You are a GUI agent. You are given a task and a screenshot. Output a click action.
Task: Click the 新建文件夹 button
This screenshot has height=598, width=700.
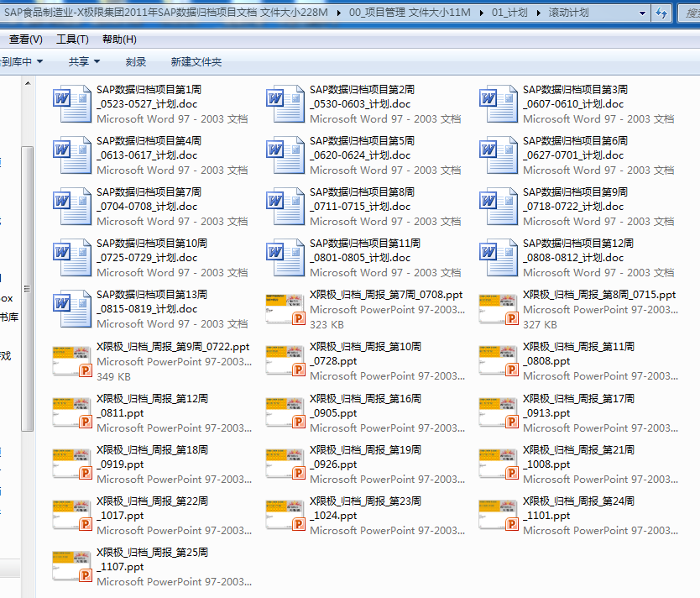[x=196, y=61]
